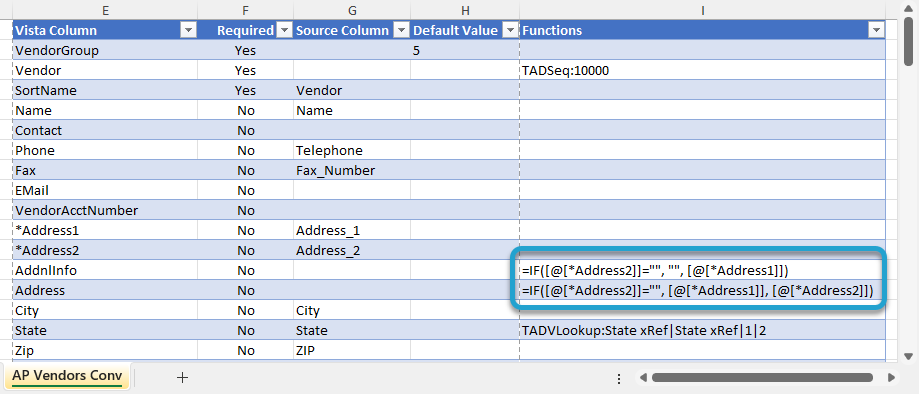
Task: Select the Source Column cell for City
Action: [352, 310]
